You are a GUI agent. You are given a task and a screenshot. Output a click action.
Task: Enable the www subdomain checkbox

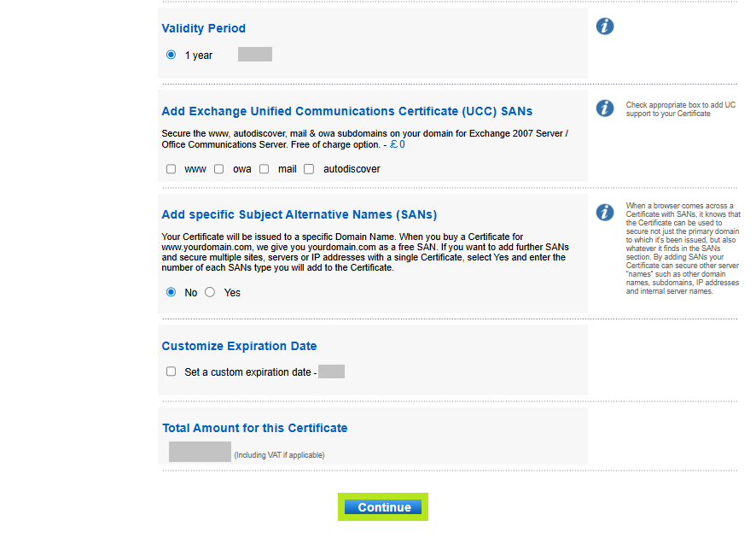[x=172, y=169]
